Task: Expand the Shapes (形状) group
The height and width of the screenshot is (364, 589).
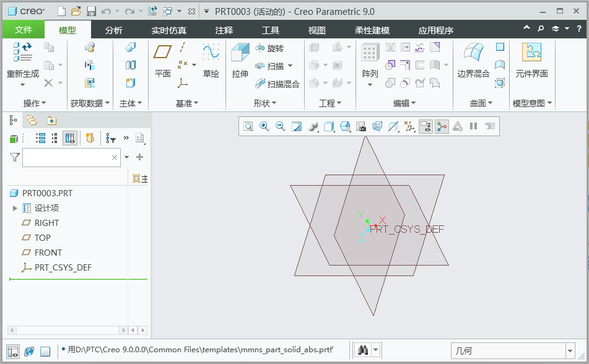Action: click(265, 103)
